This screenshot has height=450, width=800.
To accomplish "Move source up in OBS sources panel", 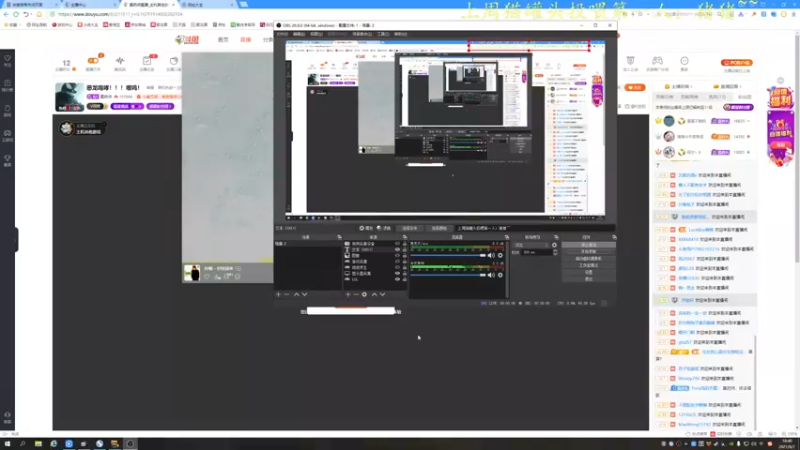I will 374,294.
